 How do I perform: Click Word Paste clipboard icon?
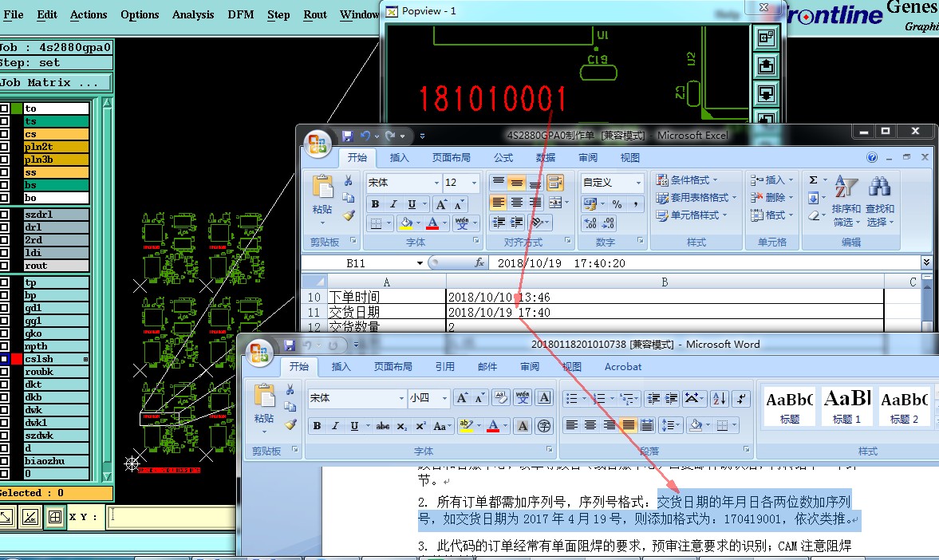[x=264, y=396]
